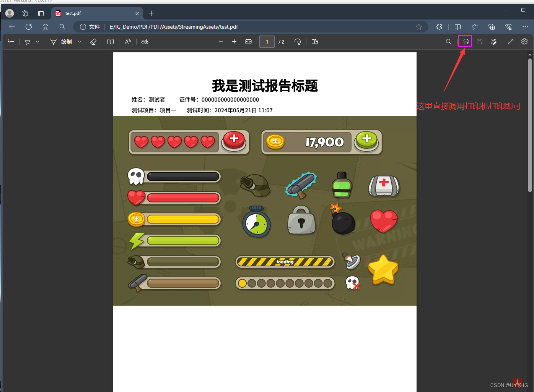Start Read aloud for the PDF

pyautogui.click(x=128, y=42)
